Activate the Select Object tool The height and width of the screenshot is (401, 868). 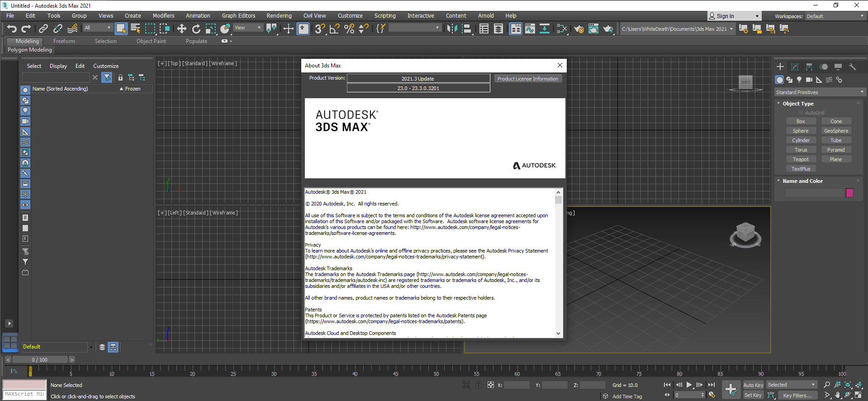click(121, 29)
